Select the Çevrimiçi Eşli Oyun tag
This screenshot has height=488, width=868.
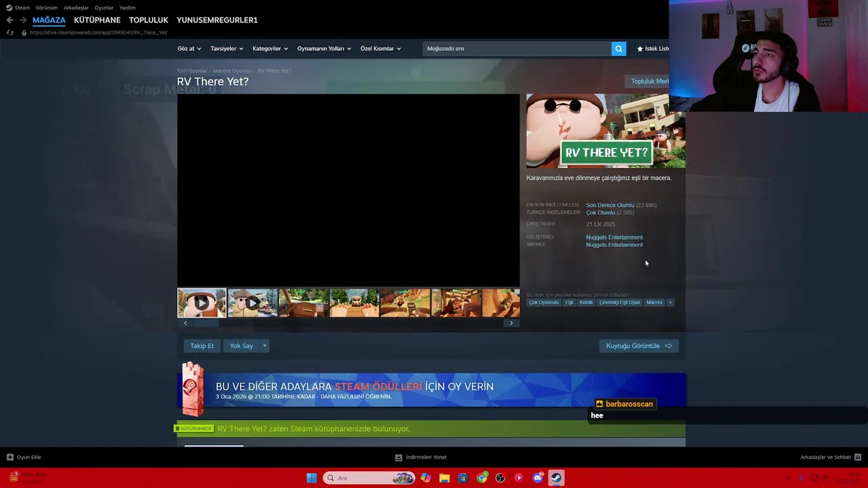point(620,302)
